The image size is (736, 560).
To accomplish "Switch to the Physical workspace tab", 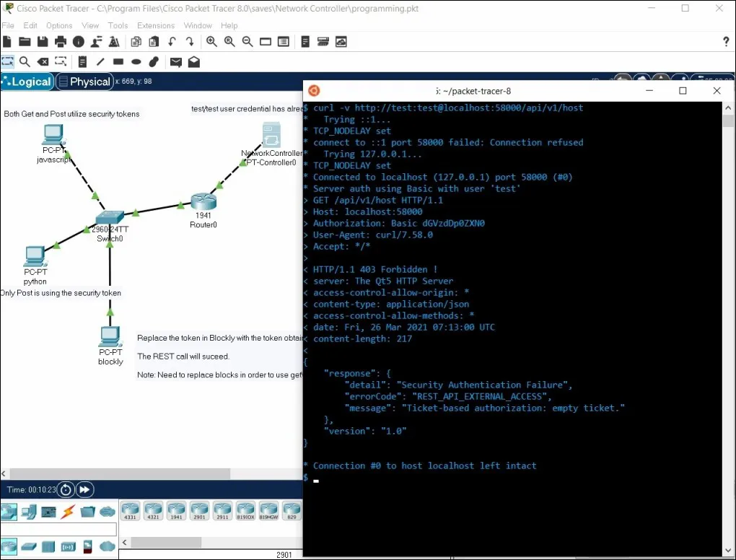I will 84,82.
